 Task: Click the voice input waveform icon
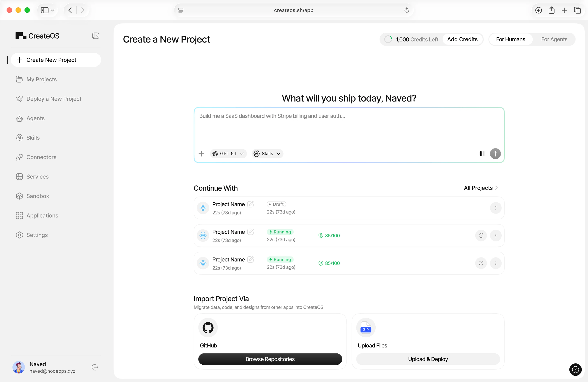482,154
